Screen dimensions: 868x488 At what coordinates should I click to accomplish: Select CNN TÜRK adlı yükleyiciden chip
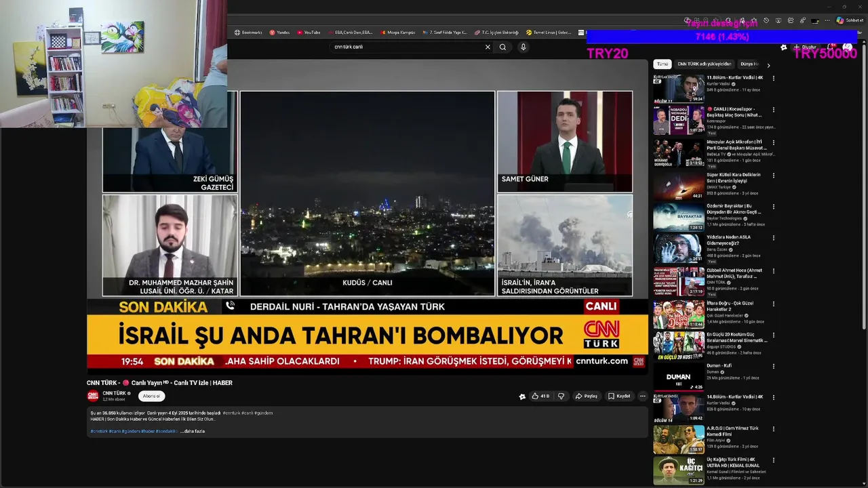705,64
